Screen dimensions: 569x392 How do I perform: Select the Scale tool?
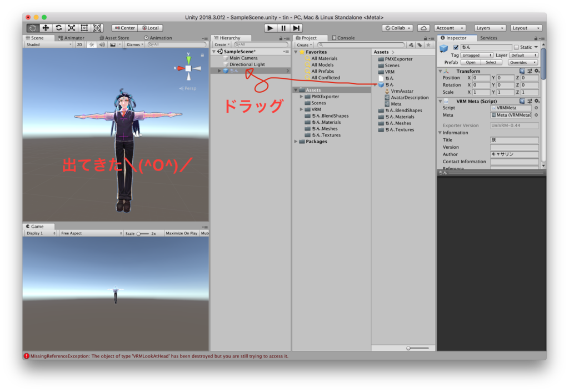coord(72,28)
